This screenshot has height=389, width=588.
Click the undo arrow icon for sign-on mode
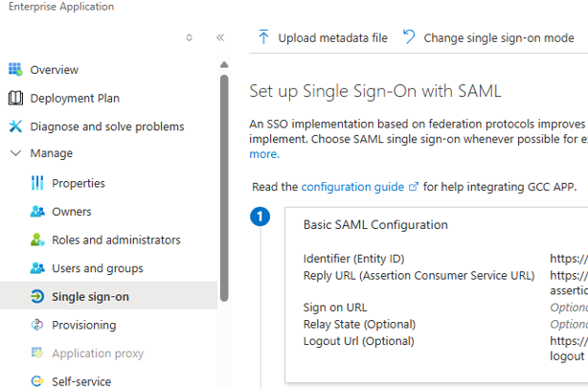point(409,37)
